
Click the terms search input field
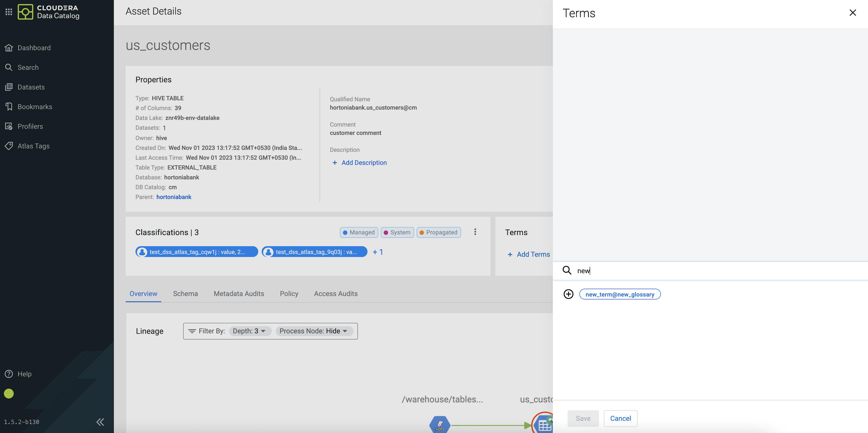point(708,271)
